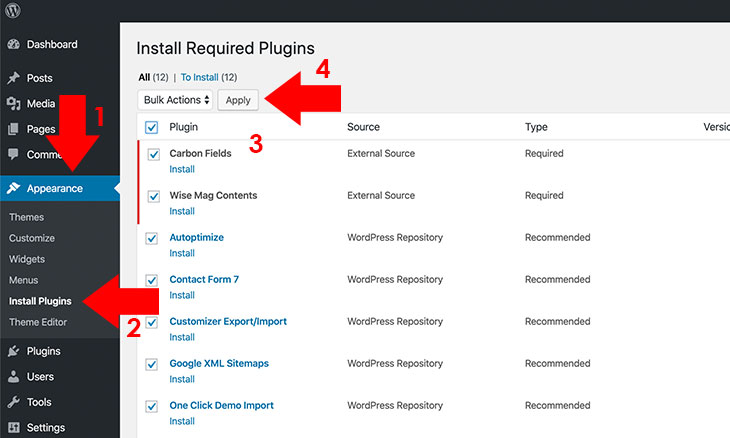Uncheck the Google XML Sitemaps checkbox
The image size is (730, 438).
click(151, 364)
